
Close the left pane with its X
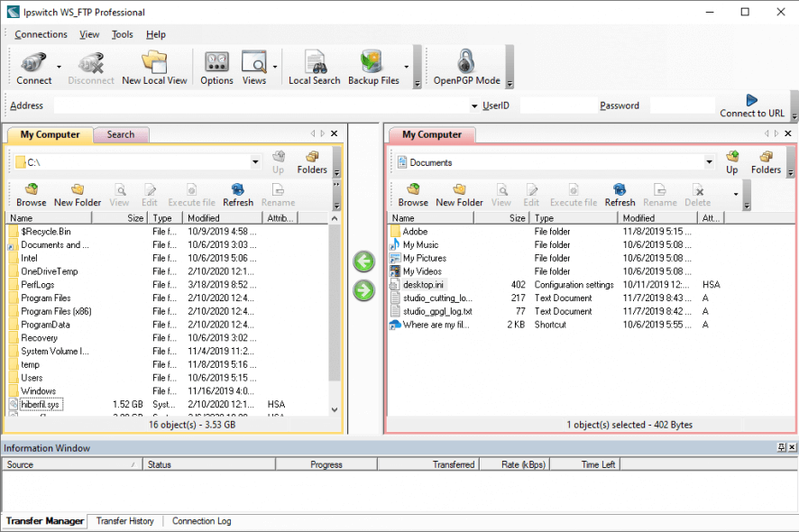(335, 133)
